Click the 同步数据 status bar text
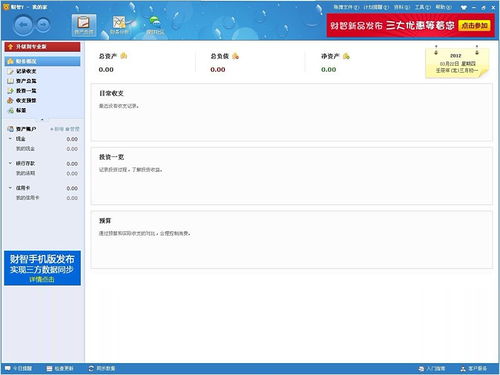Screen dimensions: 500x375 point(106,368)
